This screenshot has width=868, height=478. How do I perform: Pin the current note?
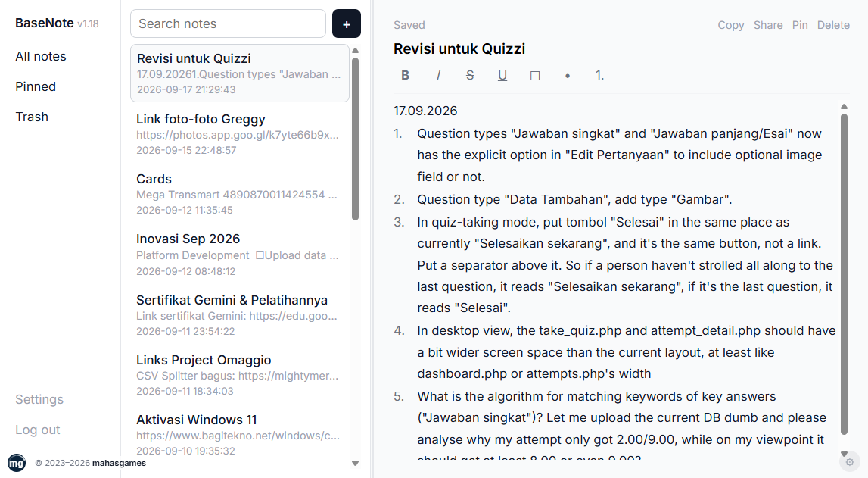[x=800, y=25]
